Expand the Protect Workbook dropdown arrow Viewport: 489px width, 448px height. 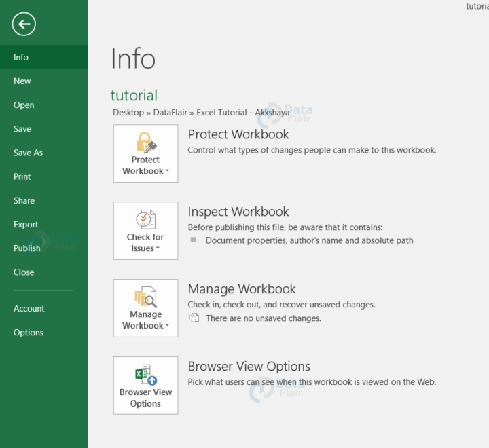[x=168, y=170]
